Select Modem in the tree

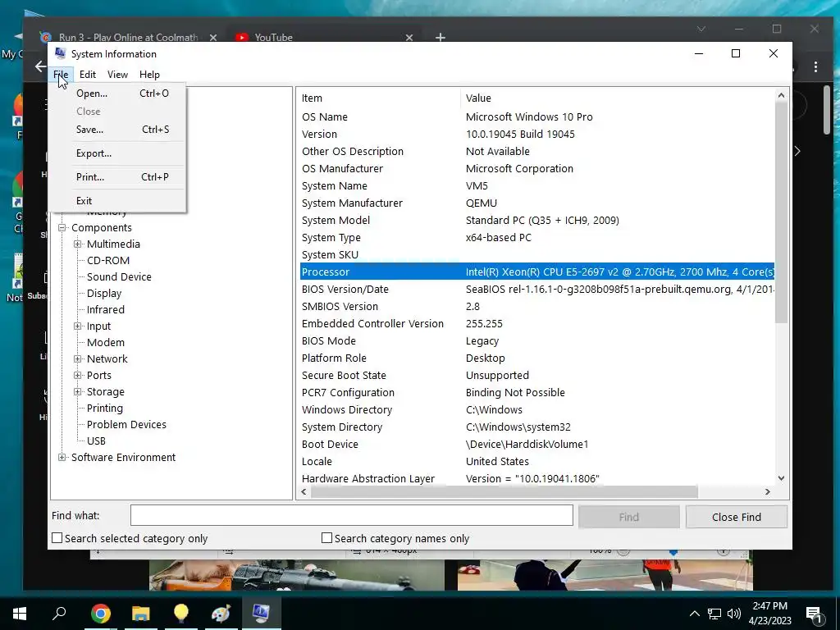pyautogui.click(x=106, y=342)
